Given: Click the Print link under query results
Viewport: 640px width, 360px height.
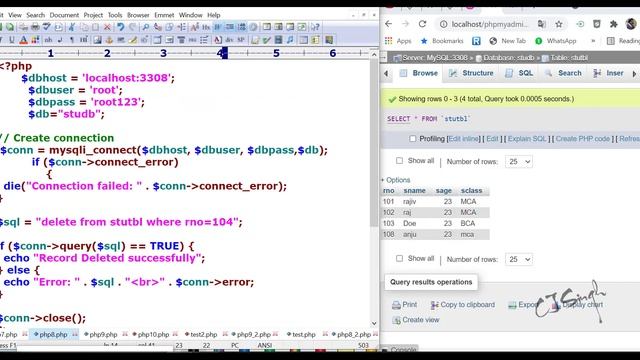Looking at the screenshot, I should [x=404, y=305].
